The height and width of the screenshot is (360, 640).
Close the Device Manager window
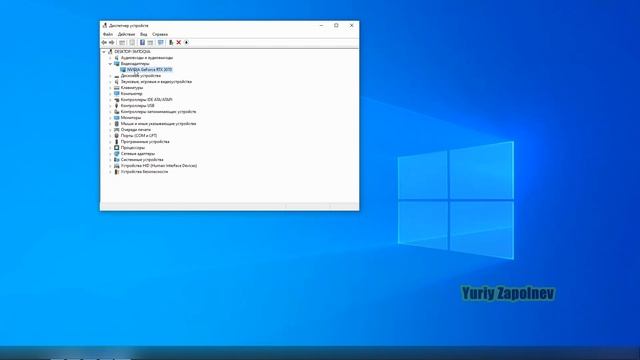tap(351, 25)
